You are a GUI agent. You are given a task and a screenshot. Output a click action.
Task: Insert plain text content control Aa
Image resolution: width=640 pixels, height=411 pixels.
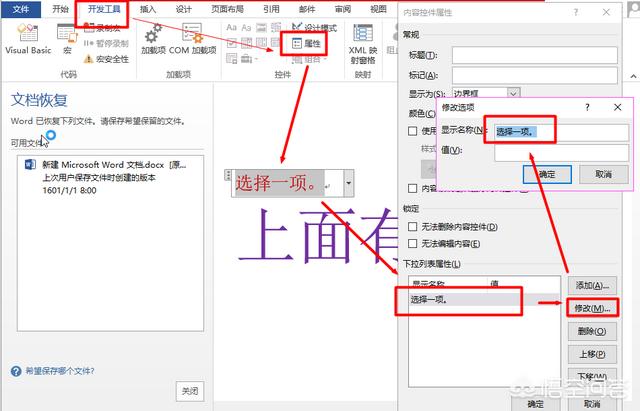coord(246,27)
